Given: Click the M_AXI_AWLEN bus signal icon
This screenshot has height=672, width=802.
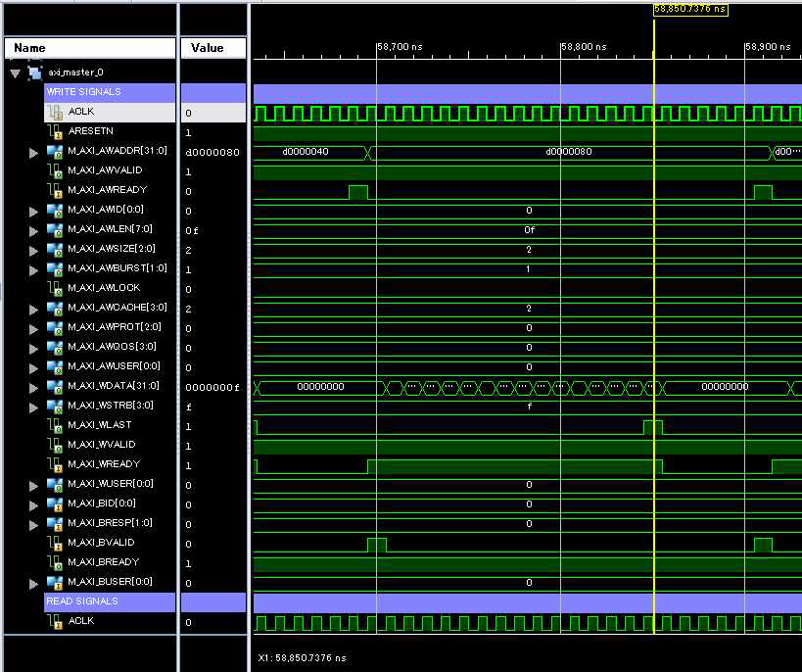Looking at the screenshot, I should click(x=54, y=230).
